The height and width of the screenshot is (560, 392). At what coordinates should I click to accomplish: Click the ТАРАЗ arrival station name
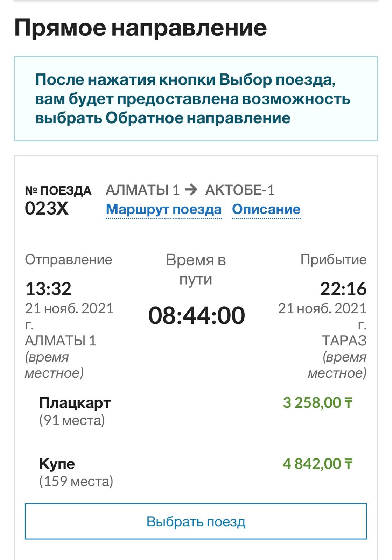[344, 341]
